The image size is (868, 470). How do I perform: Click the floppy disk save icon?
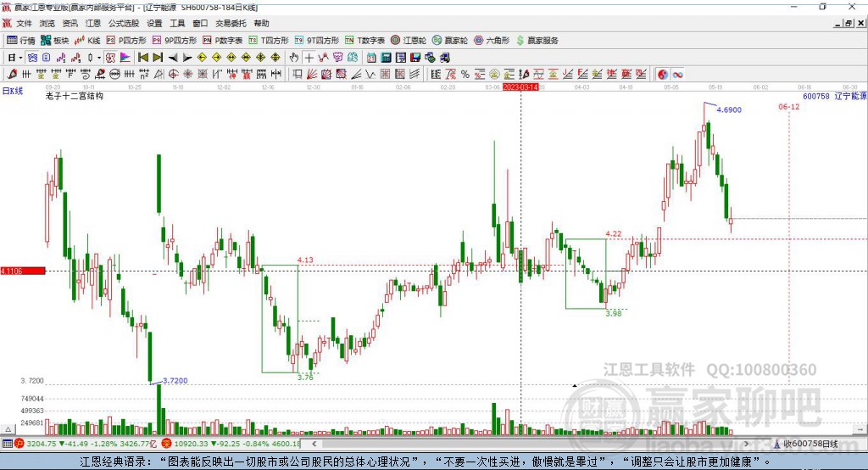pos(415,58)
